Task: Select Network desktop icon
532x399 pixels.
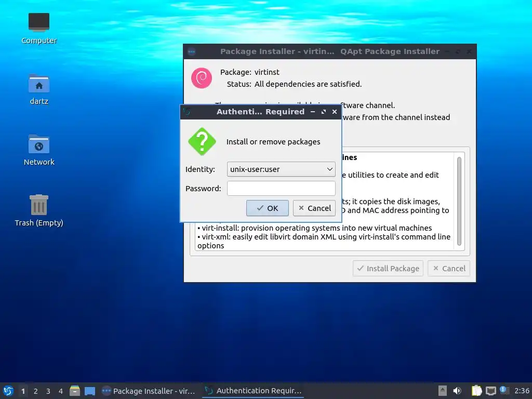Action: (x=38, y=150)
